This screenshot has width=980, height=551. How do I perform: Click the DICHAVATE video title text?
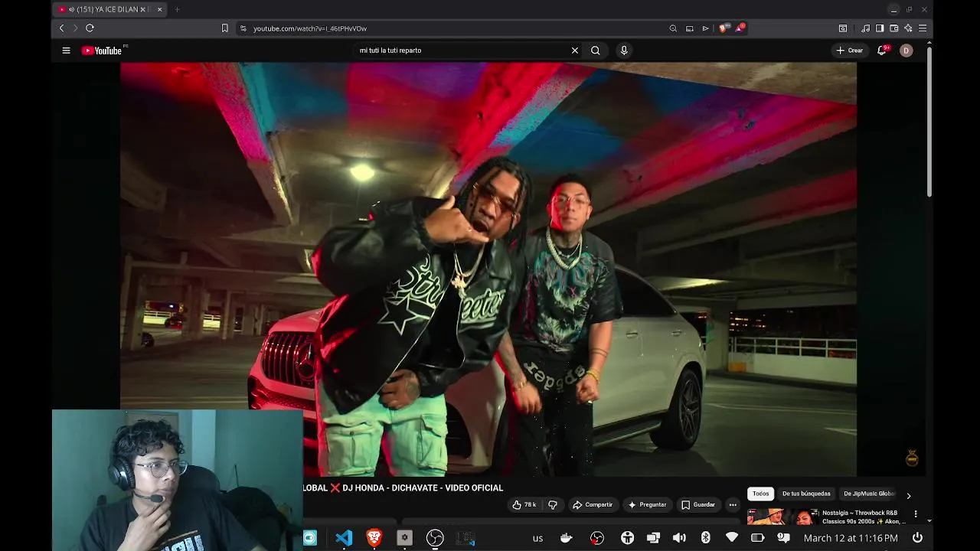click(x=403, y=487)
